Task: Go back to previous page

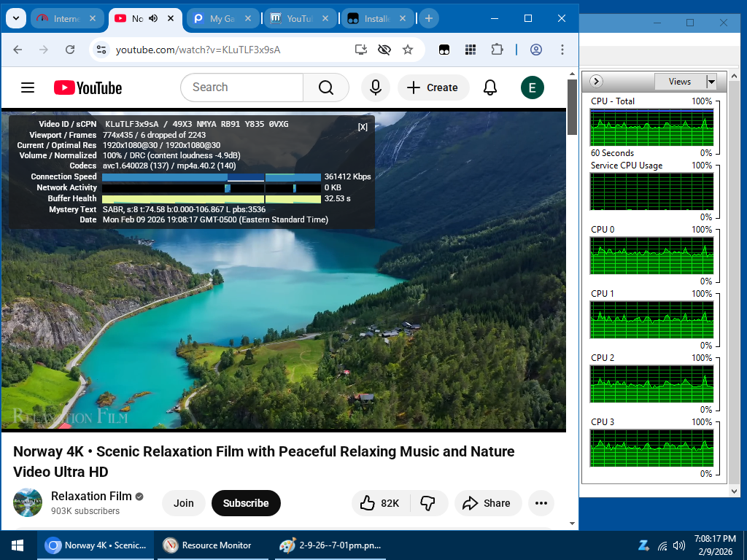Action: coord(18,50)
